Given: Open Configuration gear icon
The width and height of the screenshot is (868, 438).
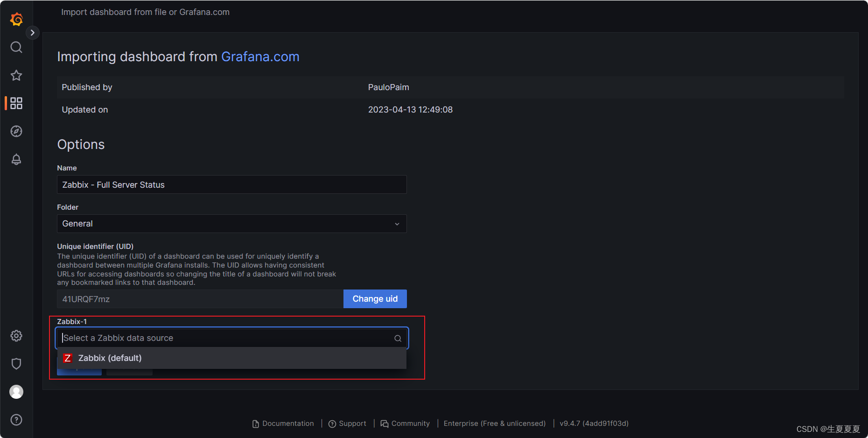Looking at the screenshot, I should coord(16,336).
